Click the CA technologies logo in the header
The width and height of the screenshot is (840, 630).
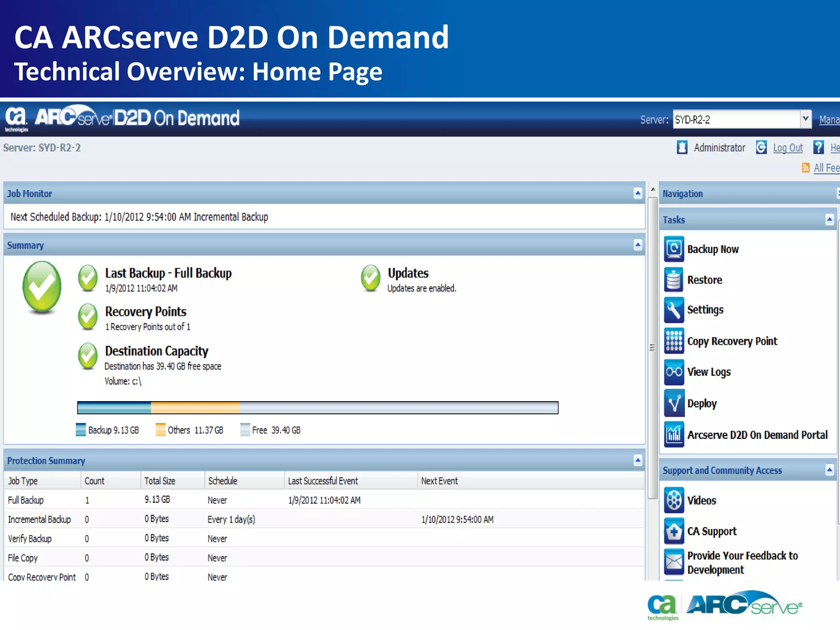[x=16, y=119]
